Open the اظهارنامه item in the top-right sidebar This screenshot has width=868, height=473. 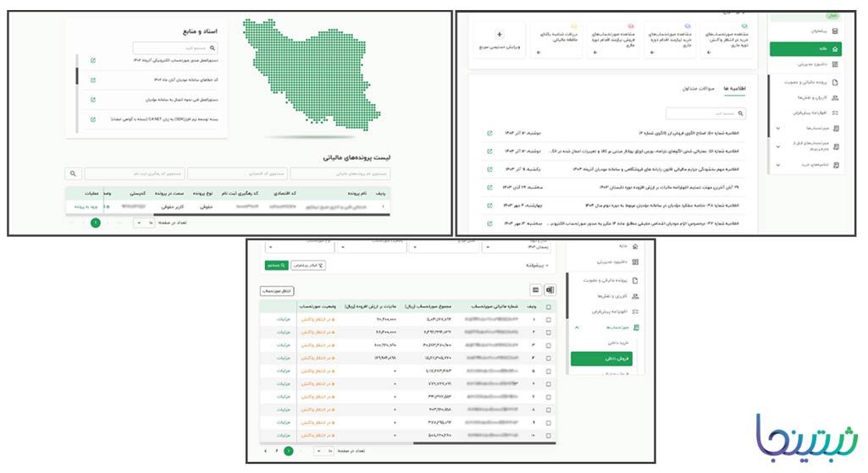(x=815, y=113)
